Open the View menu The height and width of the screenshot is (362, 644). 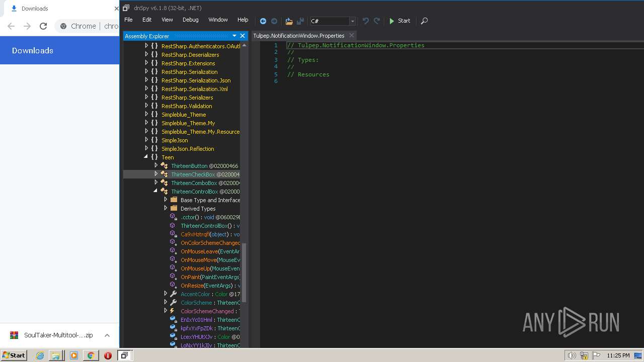coord(167,20)
